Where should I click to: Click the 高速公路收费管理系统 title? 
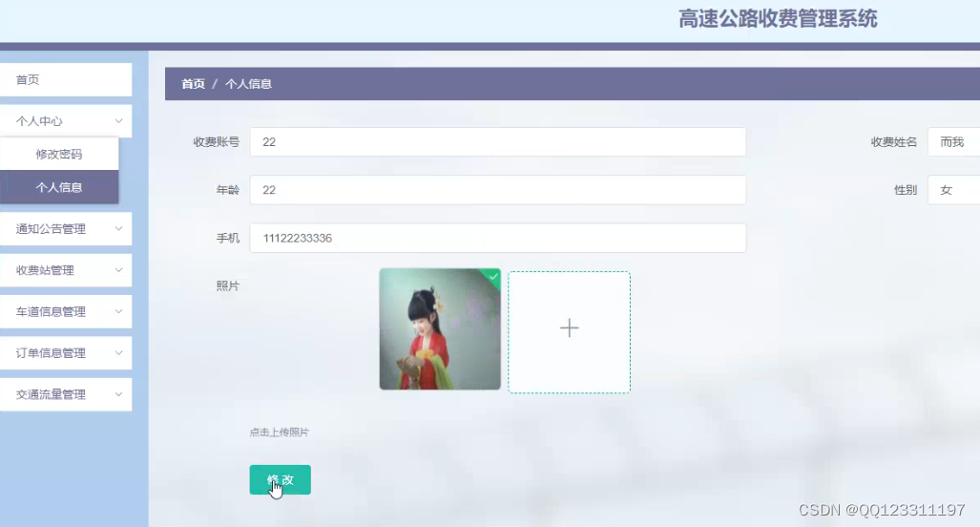click(x=778, y=19)
